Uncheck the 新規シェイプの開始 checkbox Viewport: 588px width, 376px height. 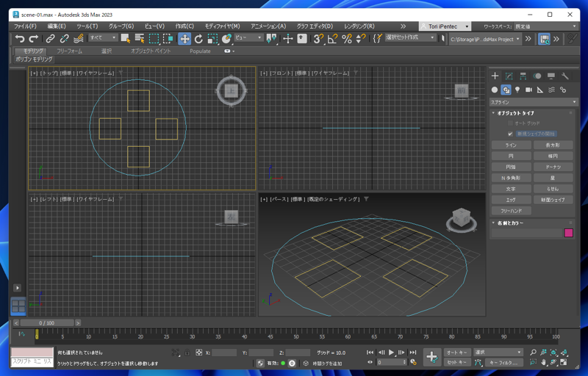(510, 134)
